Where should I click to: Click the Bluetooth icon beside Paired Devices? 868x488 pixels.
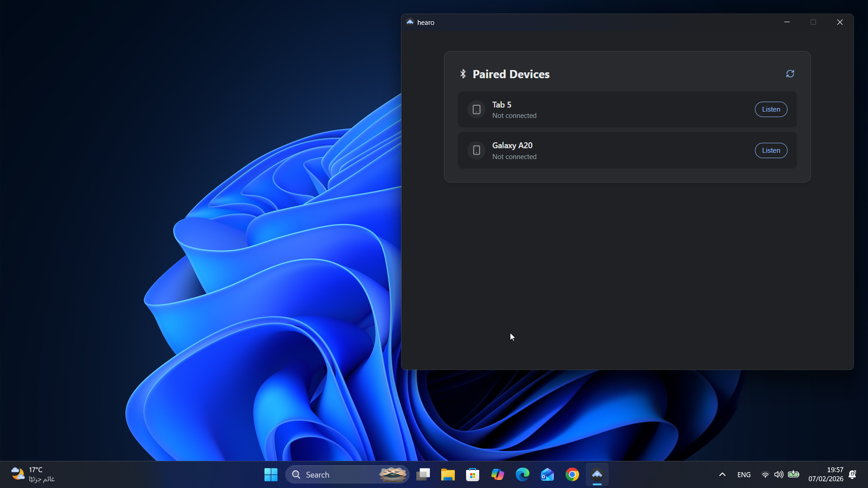click(463, 73)
